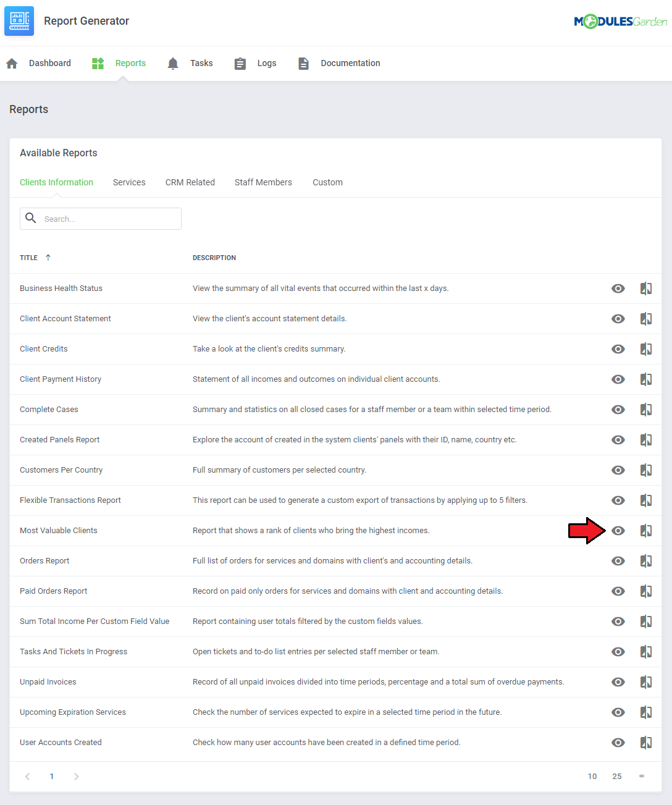This screenshot has width=672, height=805.
Task: Sort reports by the TITLE column arrow
Action: (48, 258)
